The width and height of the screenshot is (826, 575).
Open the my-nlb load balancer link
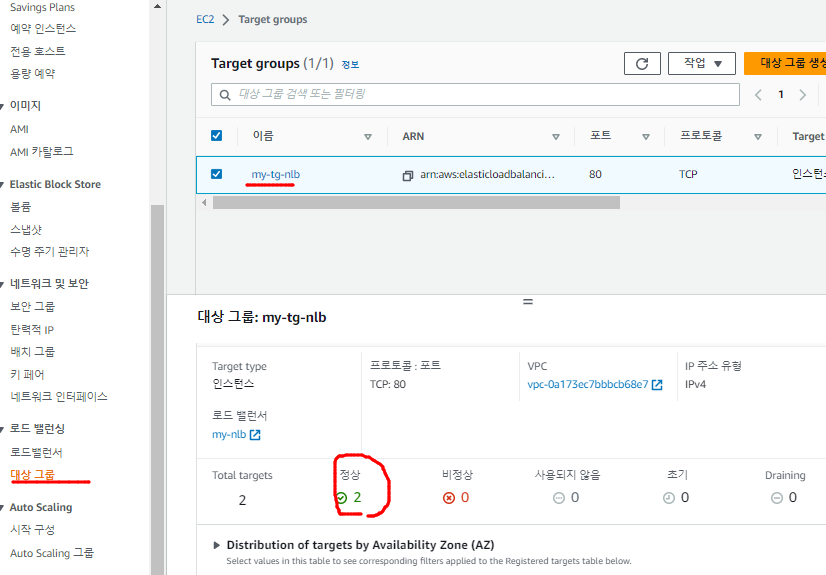tap(229, 434)
